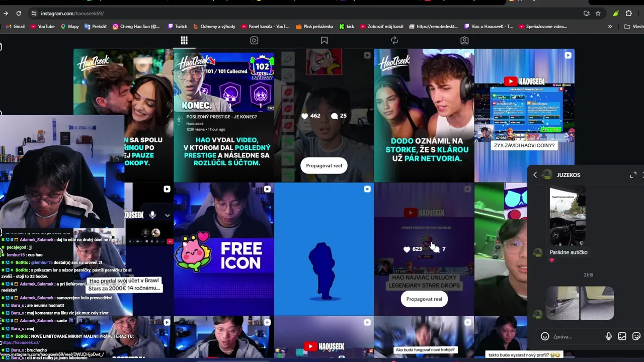Open the Preložiť bookmark

coord(96,26)
